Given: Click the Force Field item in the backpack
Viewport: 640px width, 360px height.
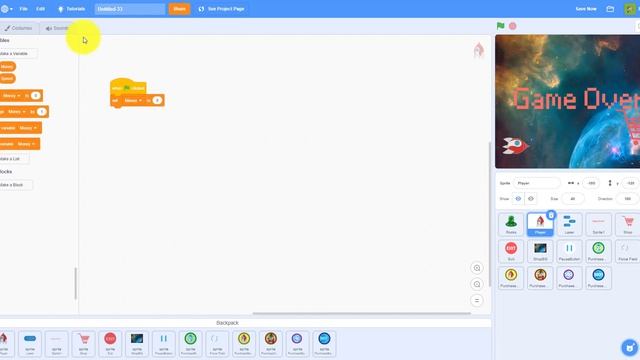Looking at the screenshot, I should 217,344.
